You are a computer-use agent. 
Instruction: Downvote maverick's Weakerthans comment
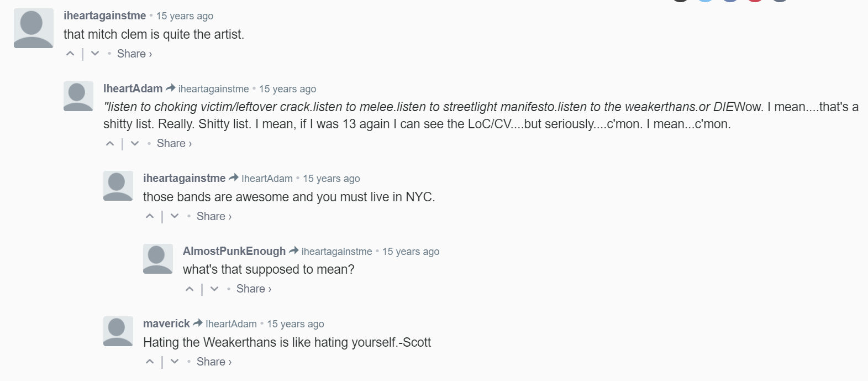coord(175,362)
